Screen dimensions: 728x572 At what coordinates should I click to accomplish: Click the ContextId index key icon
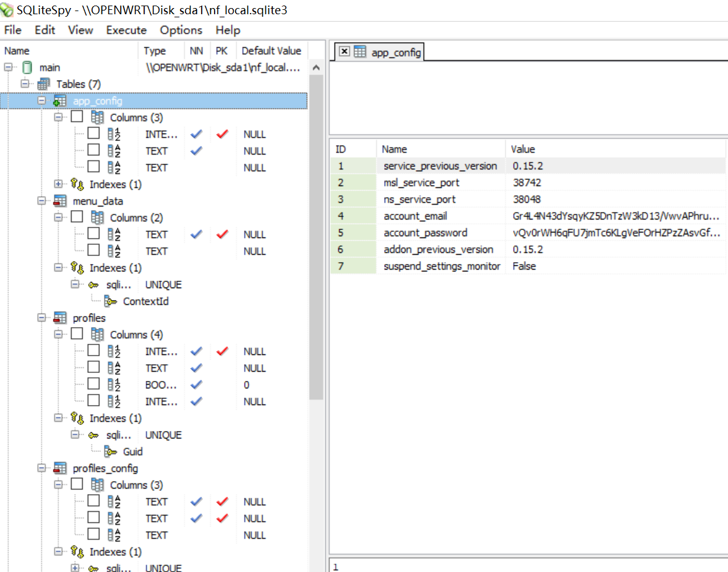(x=111, y=301)
